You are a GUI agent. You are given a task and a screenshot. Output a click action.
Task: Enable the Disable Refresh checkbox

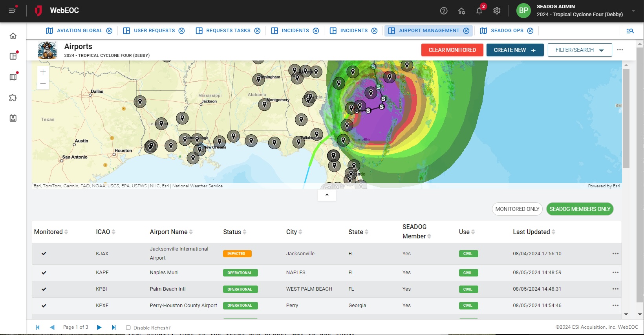click(128, 328)
